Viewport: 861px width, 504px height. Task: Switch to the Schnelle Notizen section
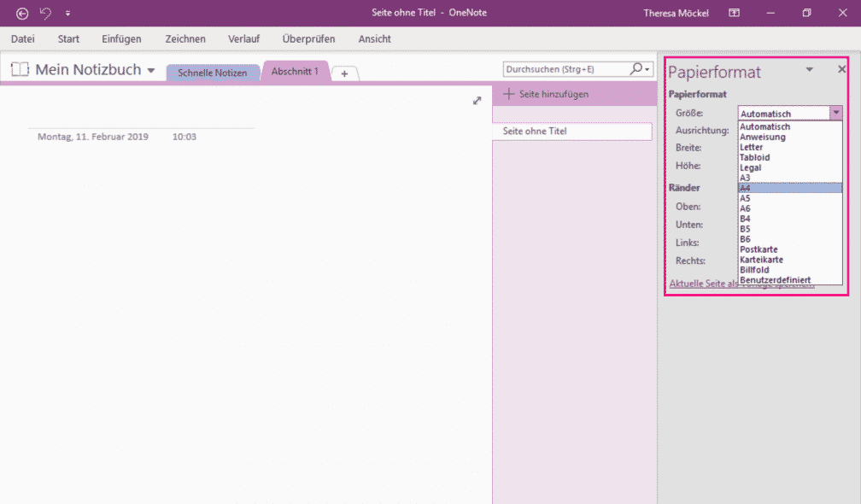(214, 72)
